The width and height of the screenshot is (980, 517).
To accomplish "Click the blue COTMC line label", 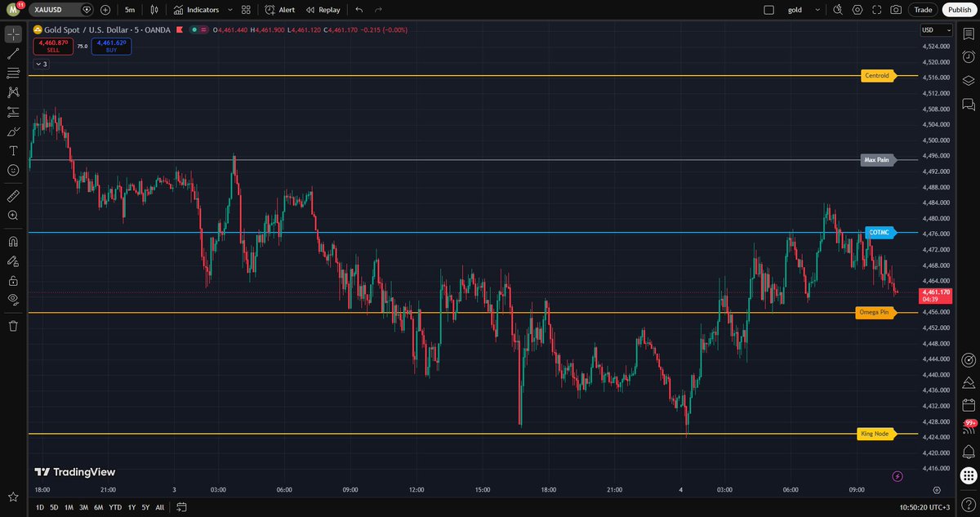I will click(x=880, y=233).
